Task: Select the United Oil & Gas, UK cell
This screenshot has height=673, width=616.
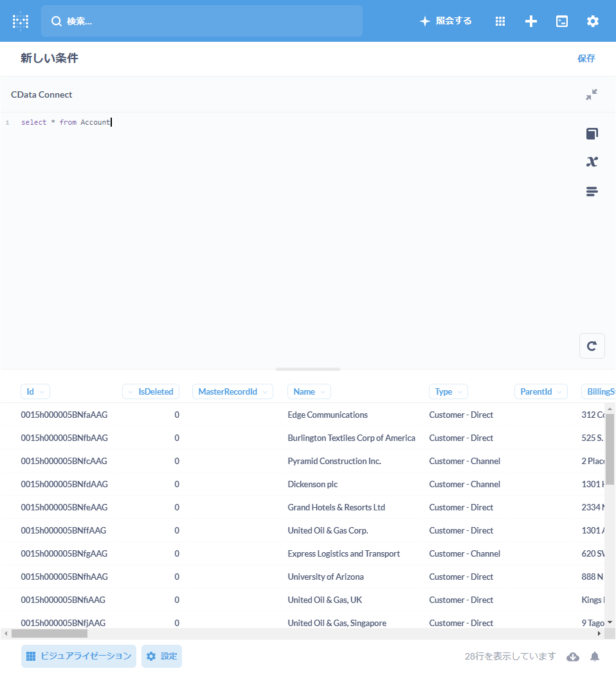Action: (x=325, y=600)
